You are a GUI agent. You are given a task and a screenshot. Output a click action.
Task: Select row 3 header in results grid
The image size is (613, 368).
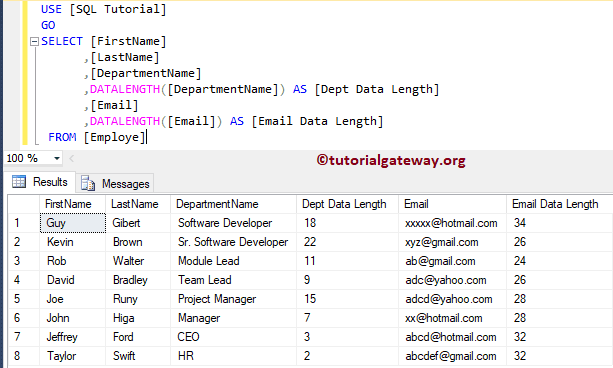click(x=24, y=261)
